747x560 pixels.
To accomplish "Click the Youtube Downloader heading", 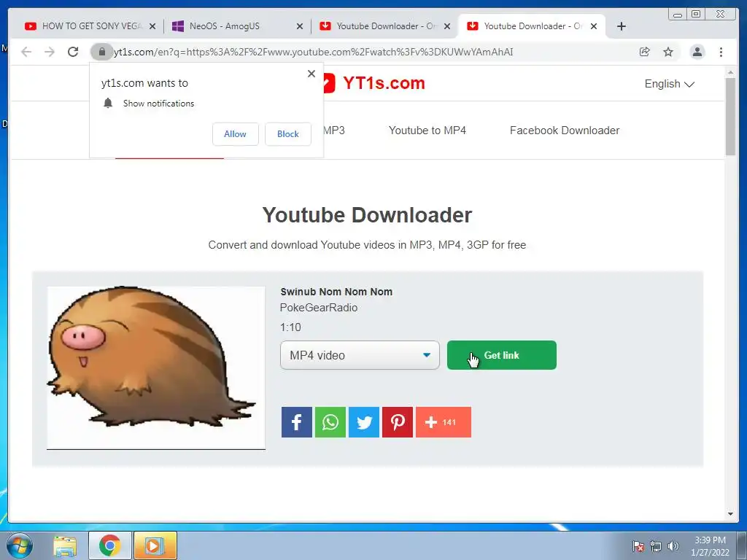I will point(368,215).
